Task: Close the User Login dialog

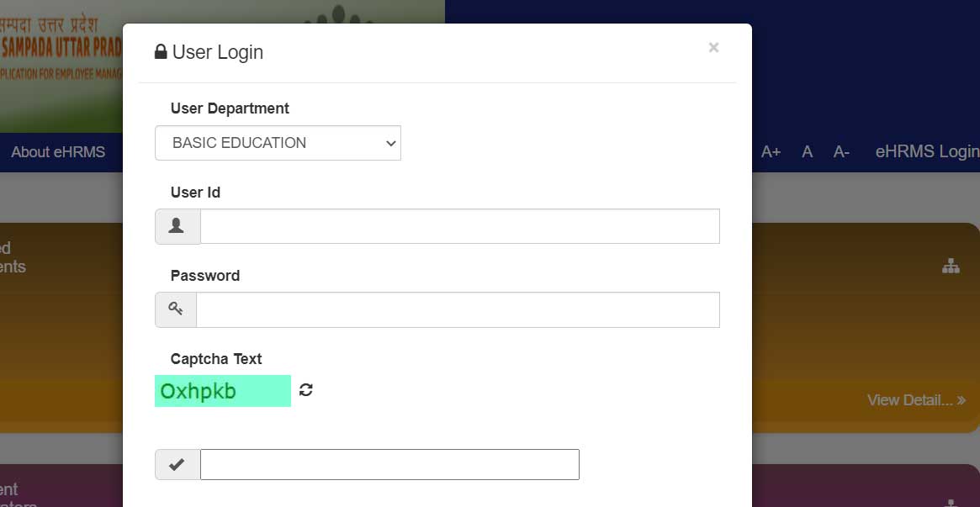Action: tap(713, 48)
